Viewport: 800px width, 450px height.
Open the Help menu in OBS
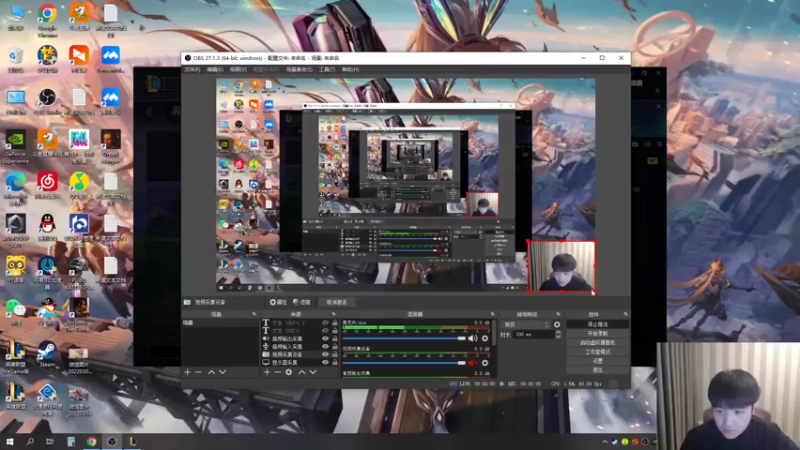[x=351, y=69]
